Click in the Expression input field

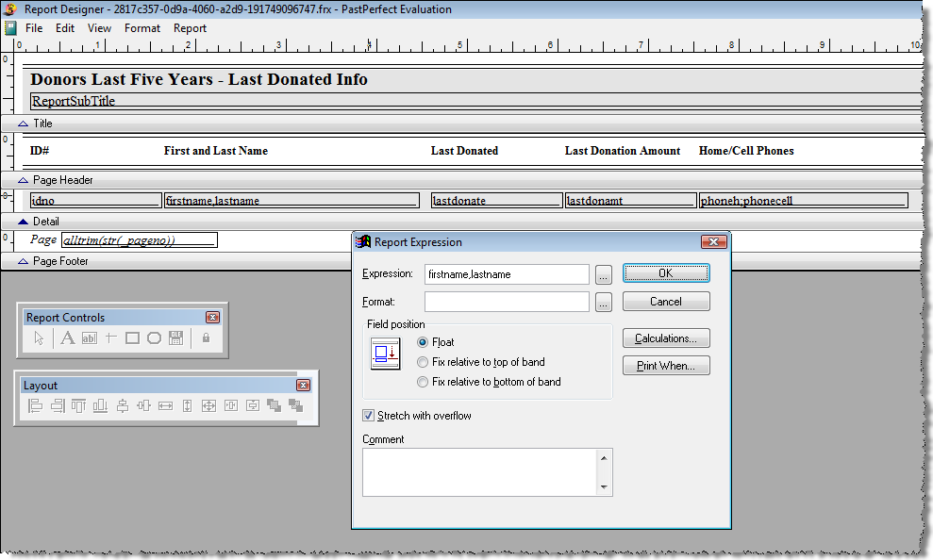[507, 274]
